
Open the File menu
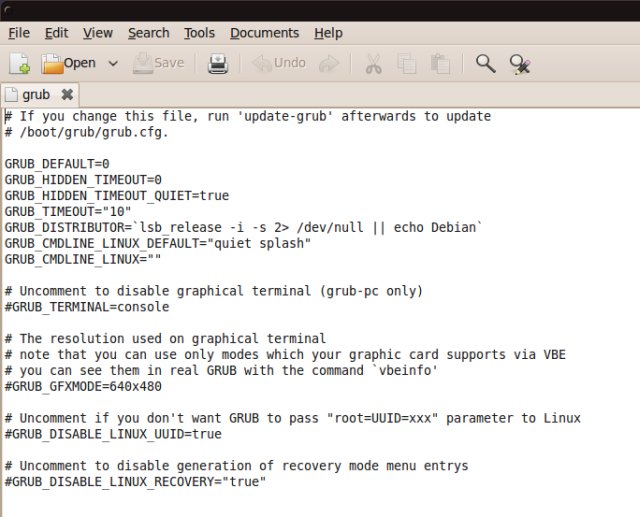tap(19, 33)
